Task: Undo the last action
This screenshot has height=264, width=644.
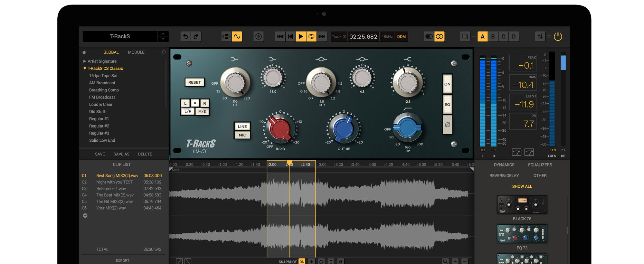Action: point(185,37)
